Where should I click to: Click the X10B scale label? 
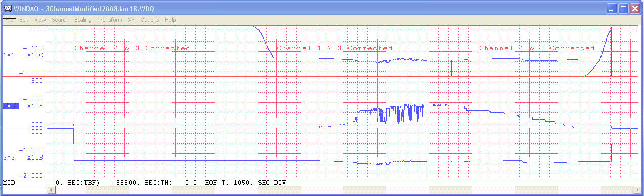35,158
